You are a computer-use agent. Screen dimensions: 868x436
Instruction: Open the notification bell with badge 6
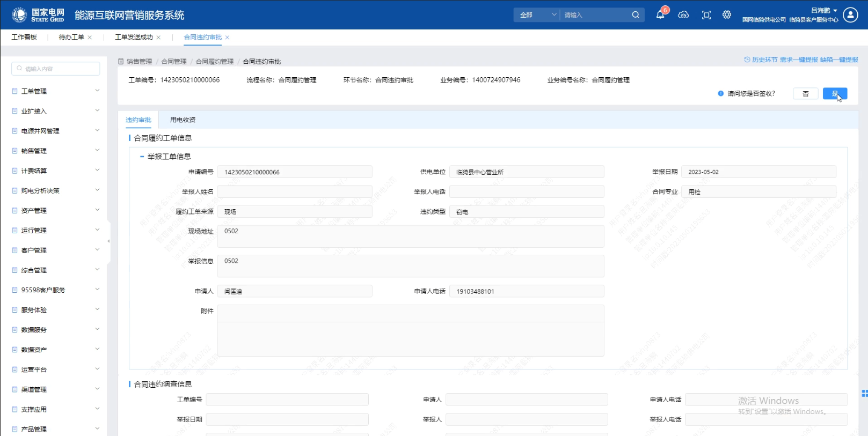pos(660,15)
